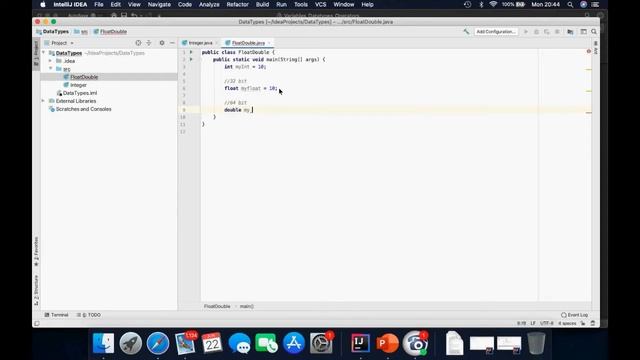This screenshot has height=360, width=640.
Task: Close the FloatDouble.java tab
Action: [269, 43]
